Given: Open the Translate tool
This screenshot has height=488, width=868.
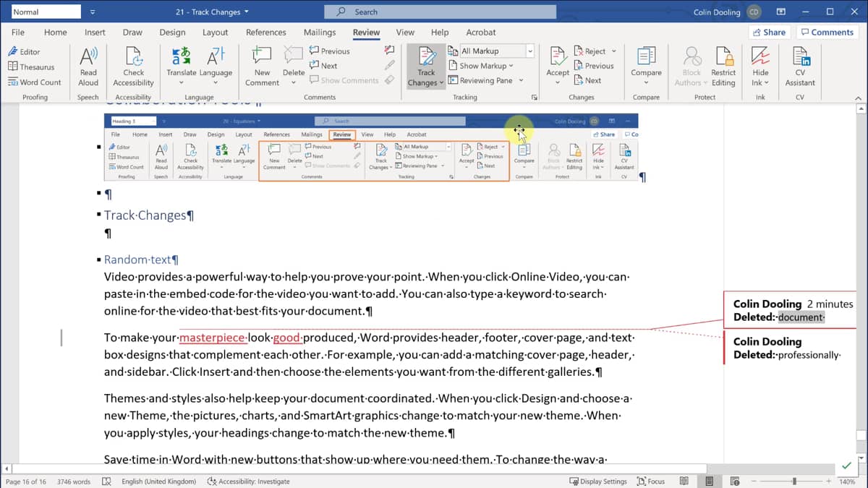Looking at the screenshot, I should pos(182,67).
